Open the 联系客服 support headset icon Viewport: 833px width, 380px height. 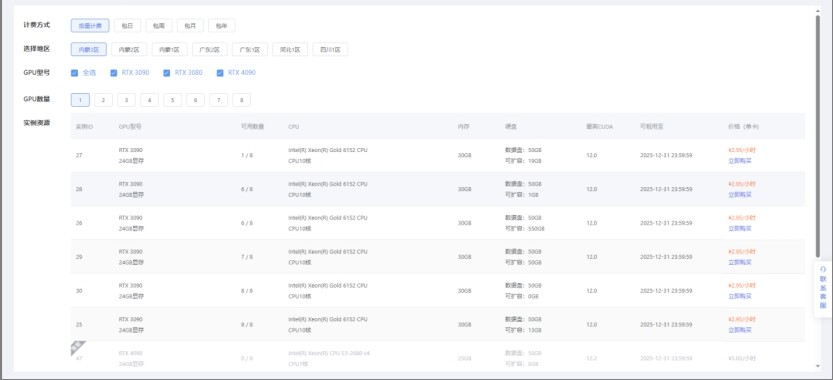point(823,269)
